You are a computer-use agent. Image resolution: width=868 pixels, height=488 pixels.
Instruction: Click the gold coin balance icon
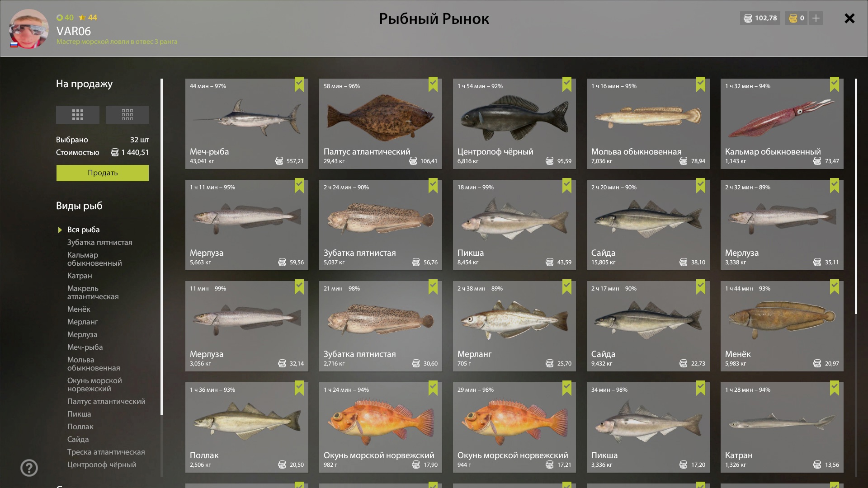793,18
